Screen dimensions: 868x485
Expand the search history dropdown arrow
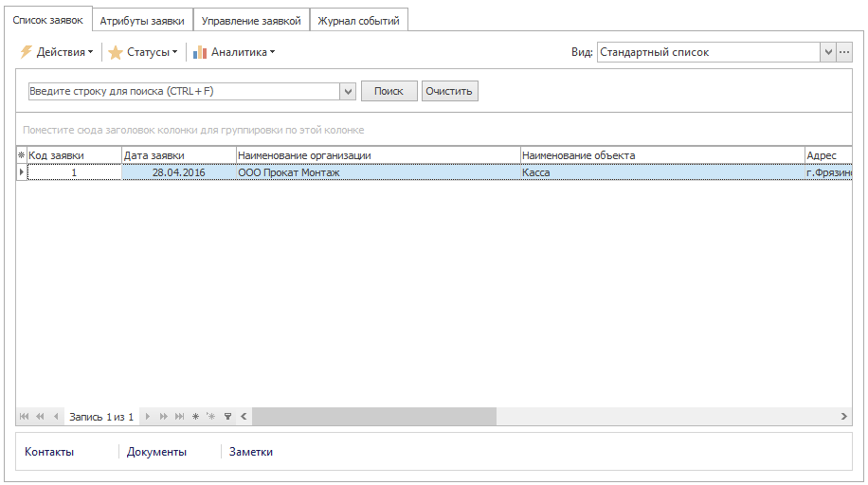pos(348,91)
